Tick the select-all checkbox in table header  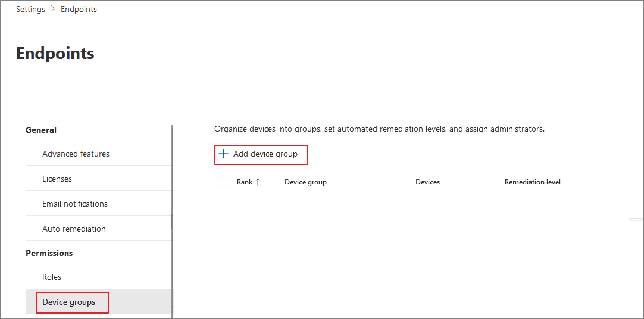tap(223, 182)
